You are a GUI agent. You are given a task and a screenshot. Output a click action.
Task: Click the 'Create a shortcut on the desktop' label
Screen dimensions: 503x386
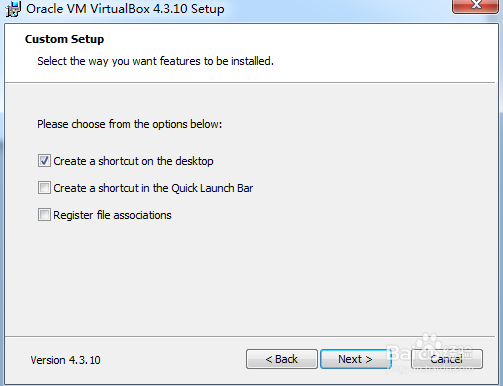click(133, 161)
